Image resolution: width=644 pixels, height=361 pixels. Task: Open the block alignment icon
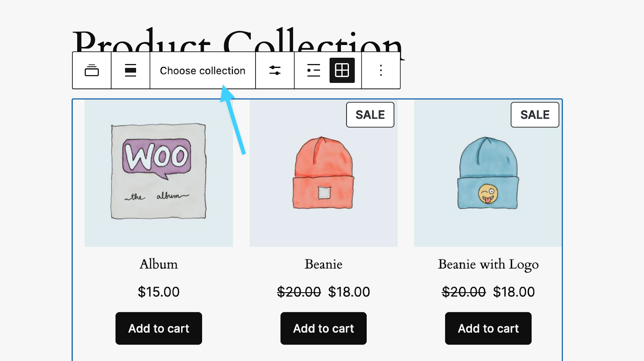pos(130,70)
